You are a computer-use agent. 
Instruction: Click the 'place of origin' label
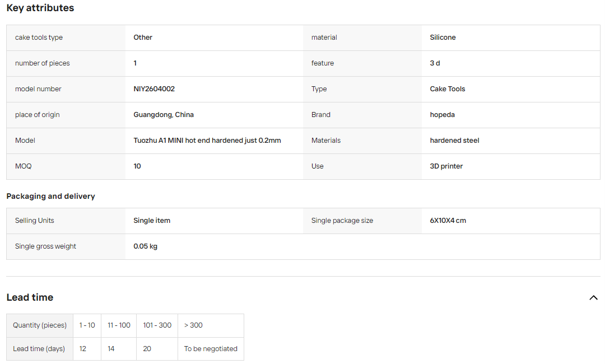pos(37,115)
